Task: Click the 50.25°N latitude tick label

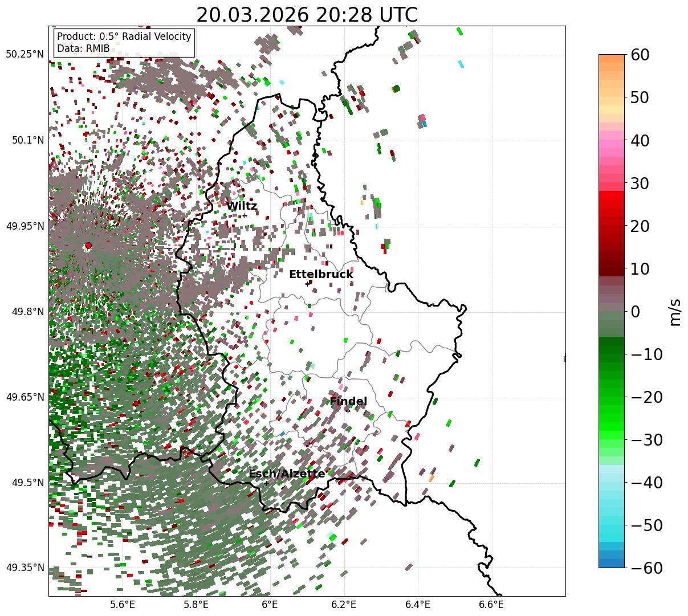Action: coord(25,55)
